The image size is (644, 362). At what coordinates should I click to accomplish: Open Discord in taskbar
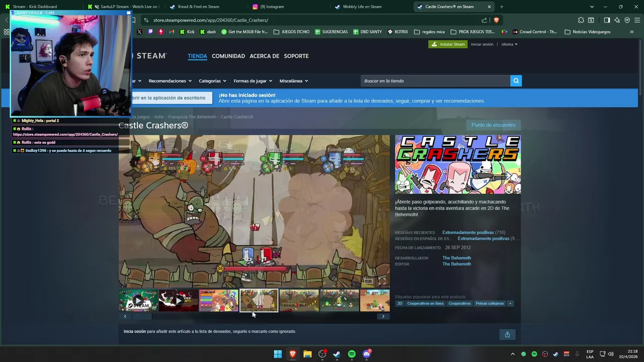(x=367, y=354)
